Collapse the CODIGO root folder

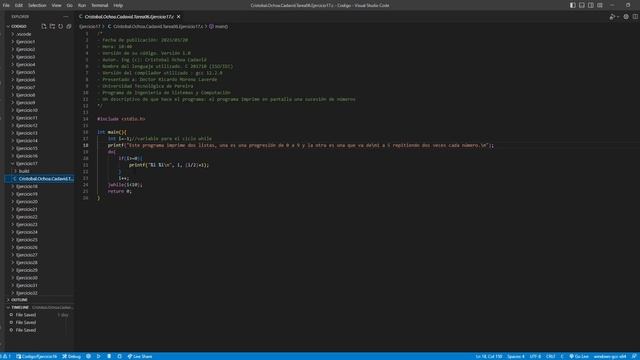[x=19, y=26]
